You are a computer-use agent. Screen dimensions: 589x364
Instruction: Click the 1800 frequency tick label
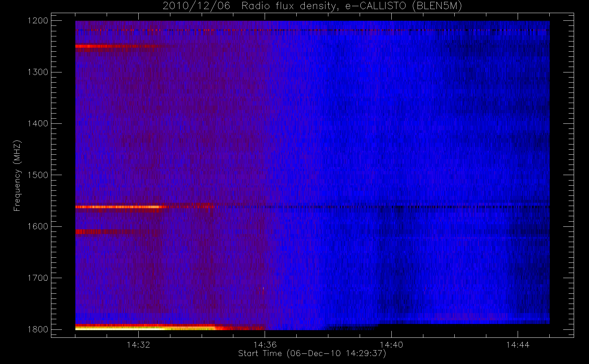tap(38, 329)
